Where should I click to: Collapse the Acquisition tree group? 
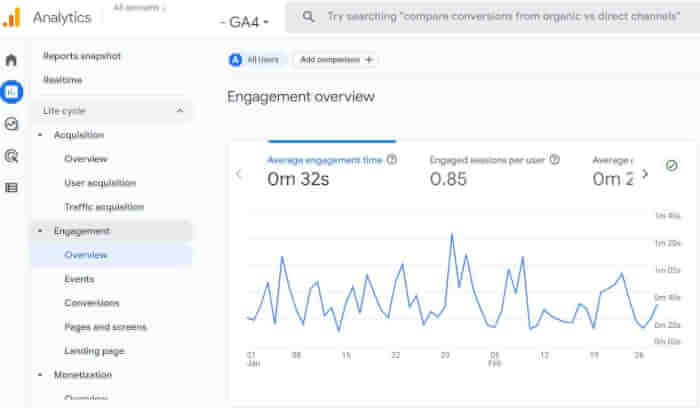pyautogui.click(x=40, y=135)
